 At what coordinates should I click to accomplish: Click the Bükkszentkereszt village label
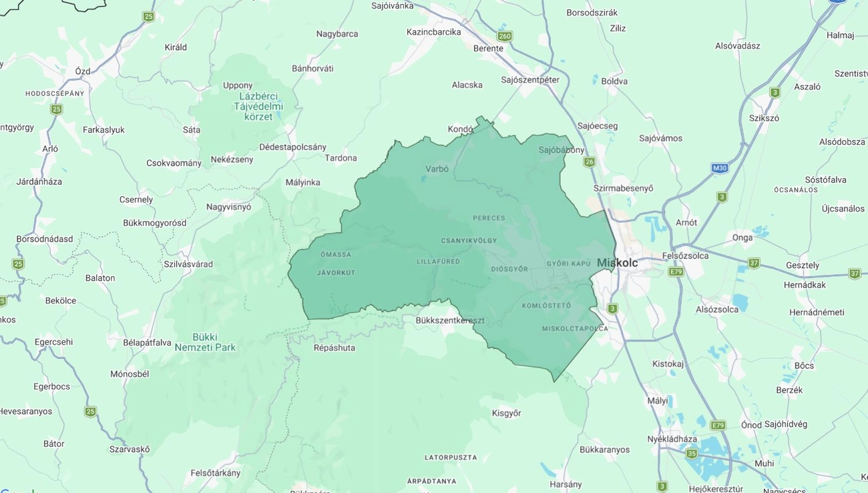[449, 320]
